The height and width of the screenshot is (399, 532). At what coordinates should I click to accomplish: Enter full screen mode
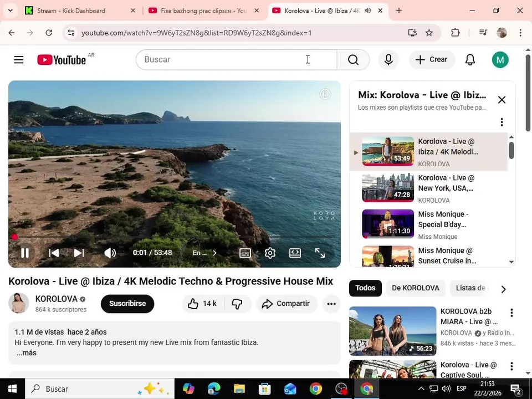[x=320, y=253]
